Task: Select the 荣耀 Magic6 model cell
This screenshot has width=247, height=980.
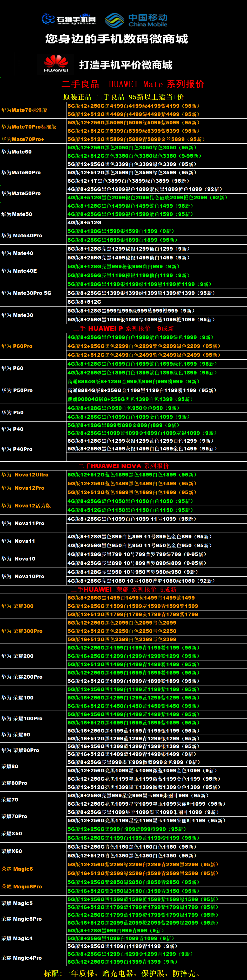Action: pos(33,869)
